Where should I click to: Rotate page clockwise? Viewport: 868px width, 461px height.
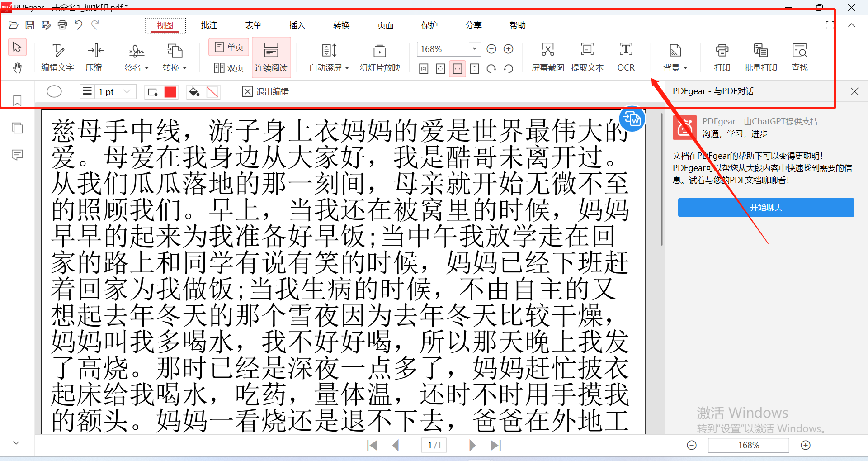pos(491,69)
